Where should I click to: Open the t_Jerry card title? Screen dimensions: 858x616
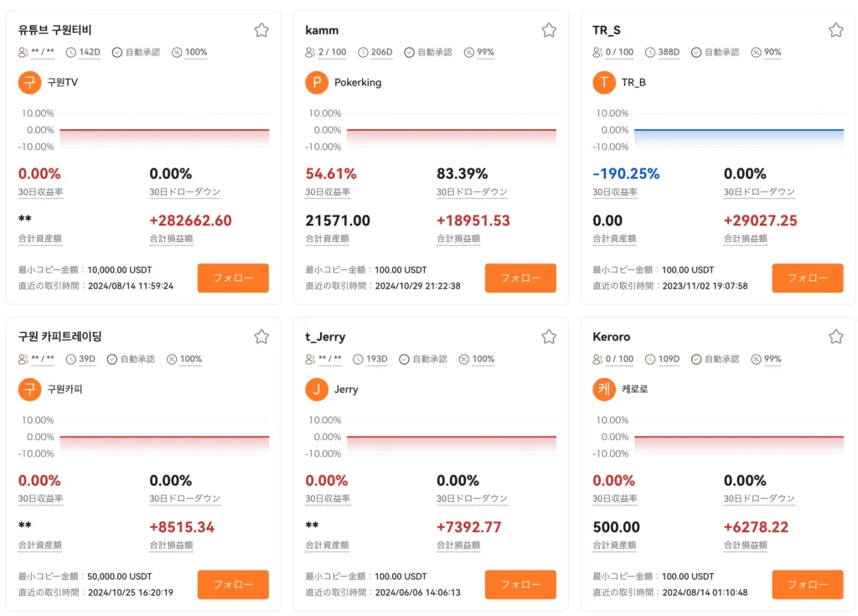tap(325, 337)
